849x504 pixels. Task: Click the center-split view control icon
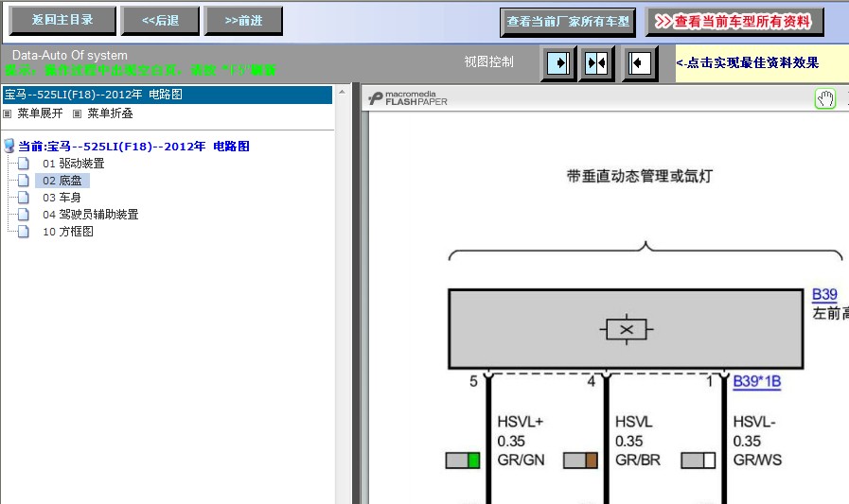(596, 63)
